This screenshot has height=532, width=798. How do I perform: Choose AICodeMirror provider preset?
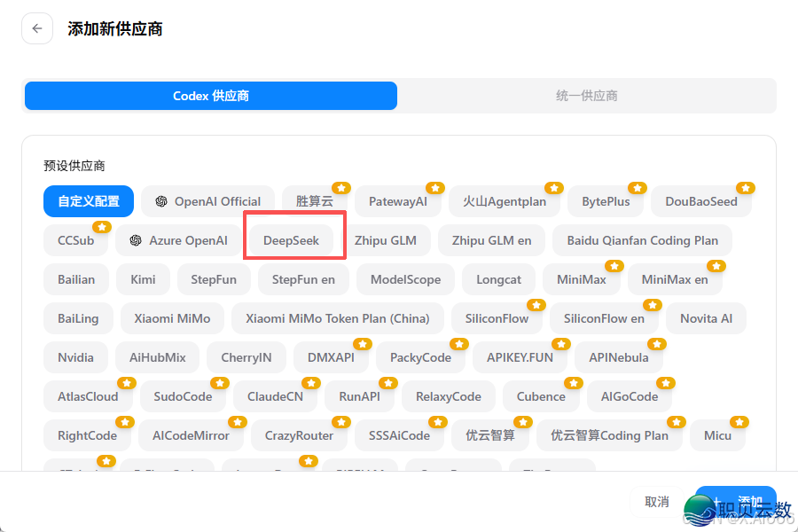point(191,435)
